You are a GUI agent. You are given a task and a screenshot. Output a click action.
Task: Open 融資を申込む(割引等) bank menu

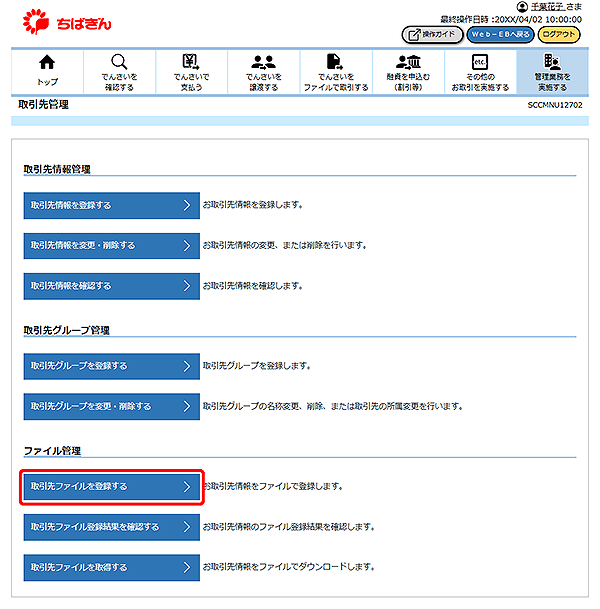coord(408,71)
